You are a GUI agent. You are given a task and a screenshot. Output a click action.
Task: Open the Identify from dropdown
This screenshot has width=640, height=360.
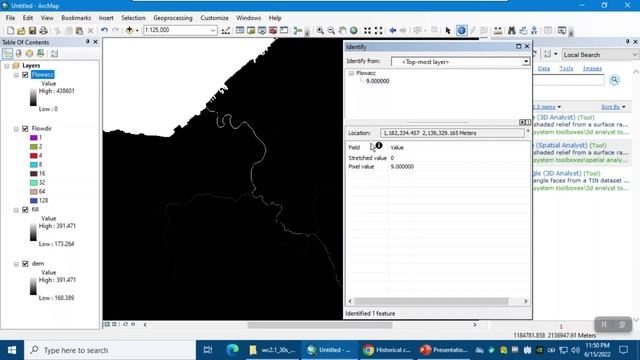(526, 62)
